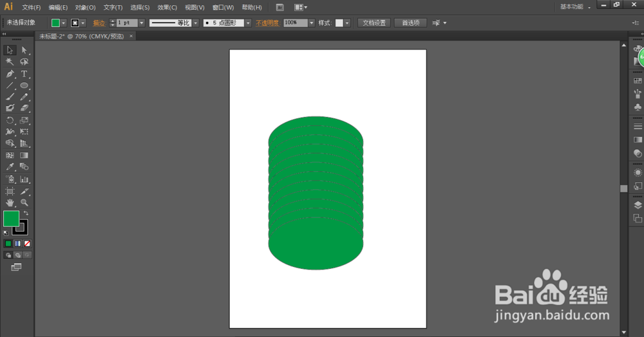Open arrange documents dropdown
644x337 pixels.
pyautogui.click(x=301, y=7)
